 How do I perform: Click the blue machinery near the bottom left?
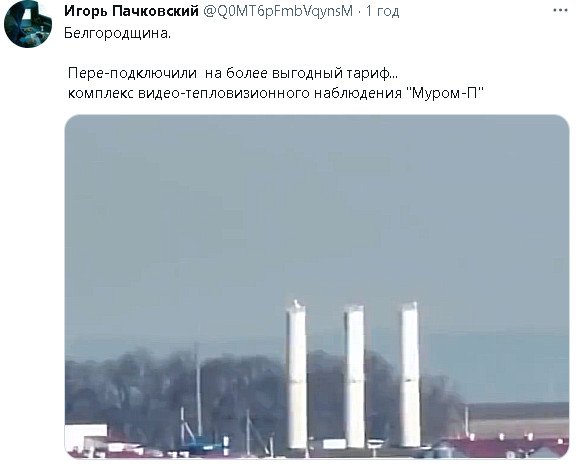(x=202, y=442)
